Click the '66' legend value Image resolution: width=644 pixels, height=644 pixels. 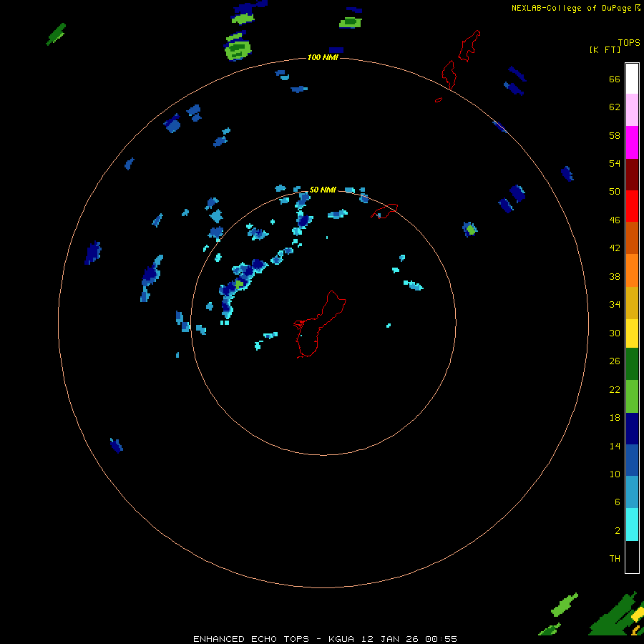[x=615, y=79]
